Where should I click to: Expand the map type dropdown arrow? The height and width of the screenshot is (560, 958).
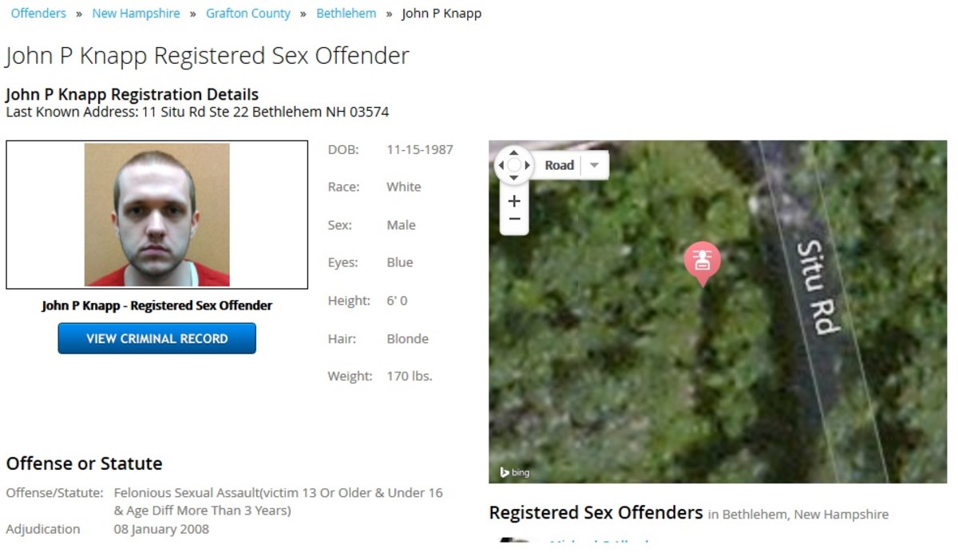(x=594, y=165)
